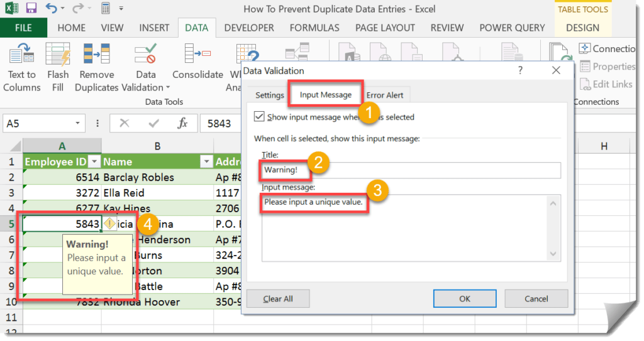Click the Undo arrow icon

[51, 8]
